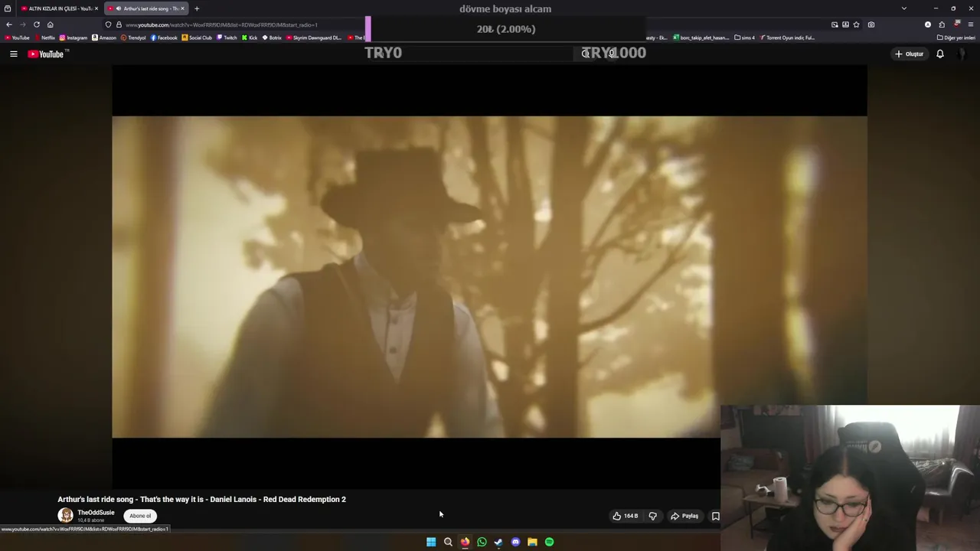980x551 pixels.
Task: Open TheOddSusie channel name link
Action: click(96, 513)
